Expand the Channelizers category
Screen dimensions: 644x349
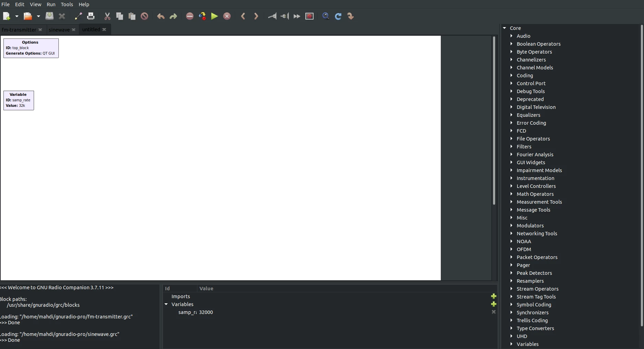[x=511, y=60]
